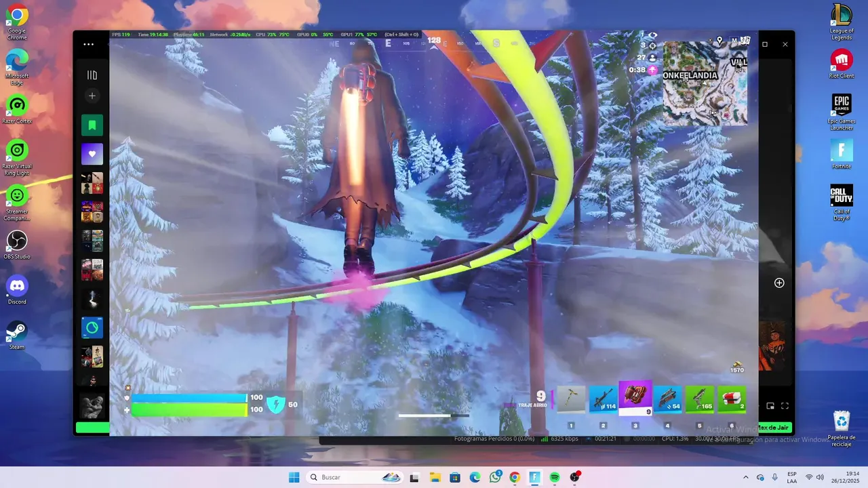
Task: Switch to Chrome on the taskbar
Action: point(515,477)
